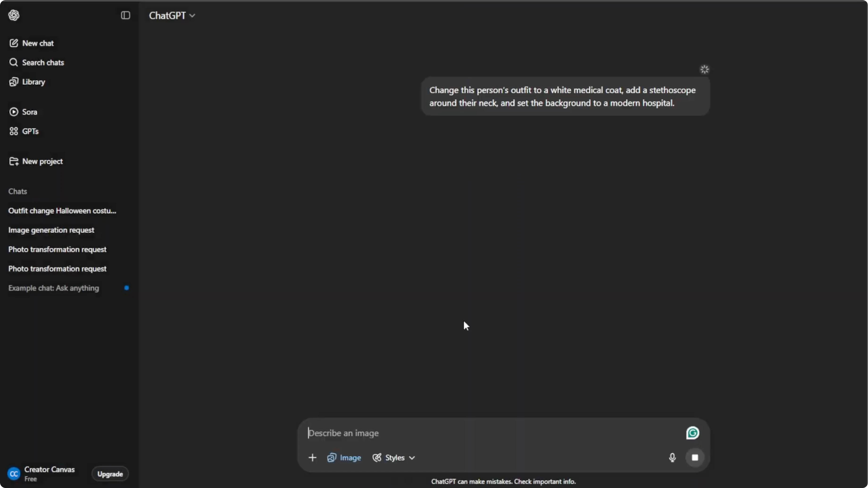Image resolution: width=868 pixels, height=488 pixels.
Task: Click the chevron next to ChatGPT title
Action: pyautogui.click(x=192, y=16)
